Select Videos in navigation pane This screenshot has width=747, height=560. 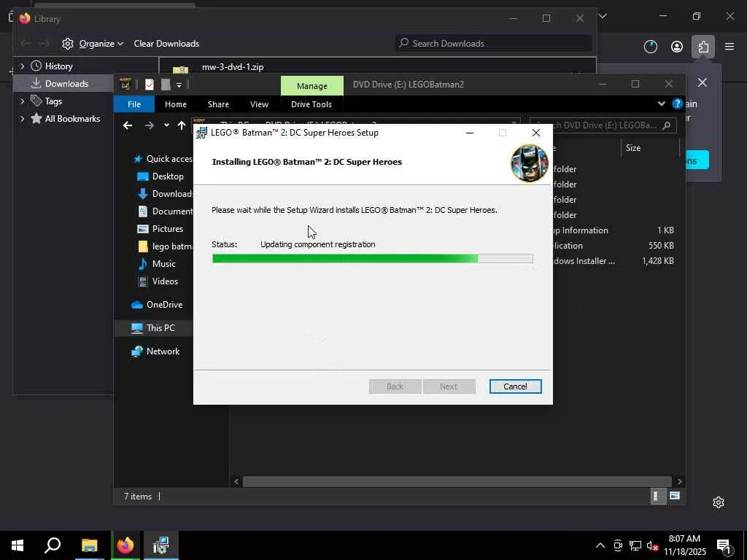[158, 281]
